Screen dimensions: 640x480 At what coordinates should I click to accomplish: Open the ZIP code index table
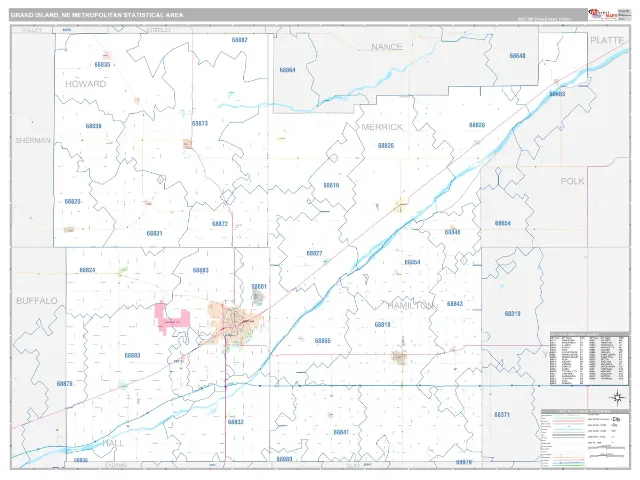[589, 359]
